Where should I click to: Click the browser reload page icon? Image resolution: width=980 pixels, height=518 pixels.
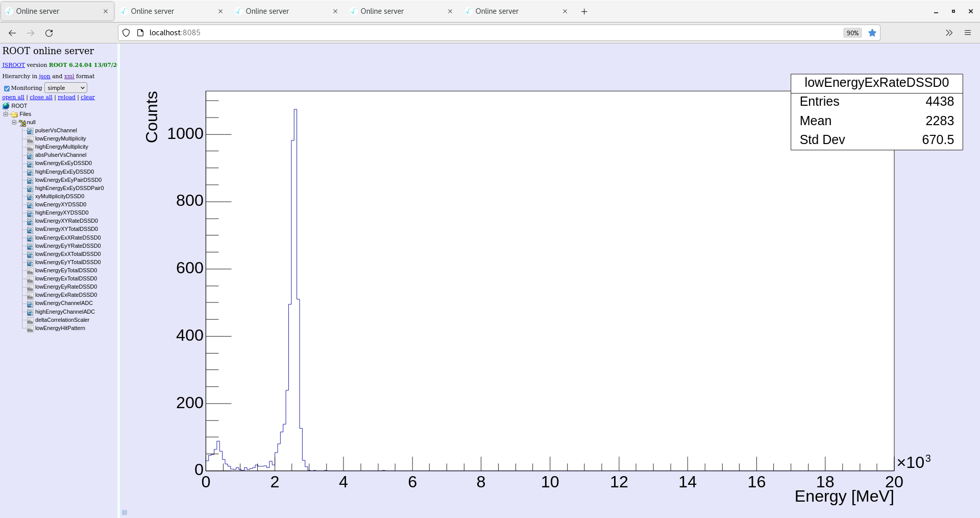(x=49, y=33)
